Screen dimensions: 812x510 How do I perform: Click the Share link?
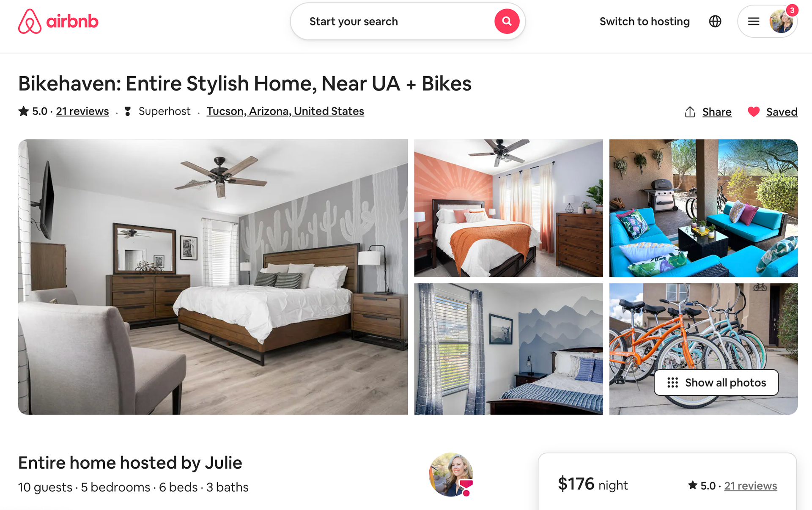717,112
